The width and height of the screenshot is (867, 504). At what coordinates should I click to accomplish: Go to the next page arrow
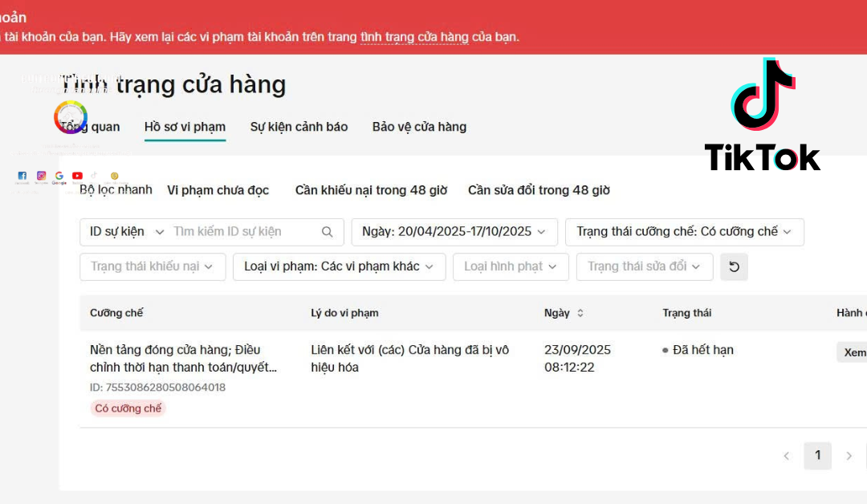[x=849, y=456]
